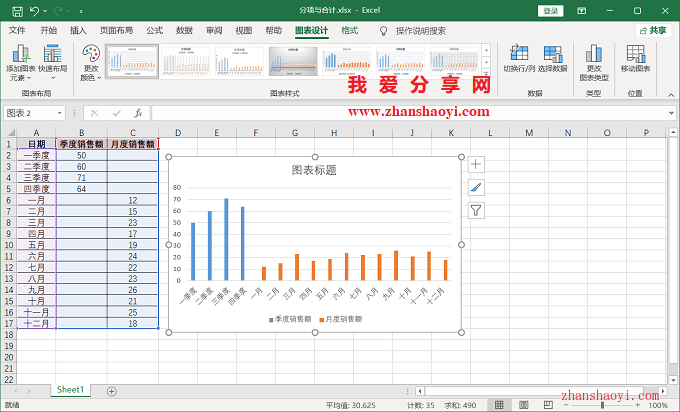Click the insert function fx icon
This screenshot has width=680, height=412.
tap(138, 113)
